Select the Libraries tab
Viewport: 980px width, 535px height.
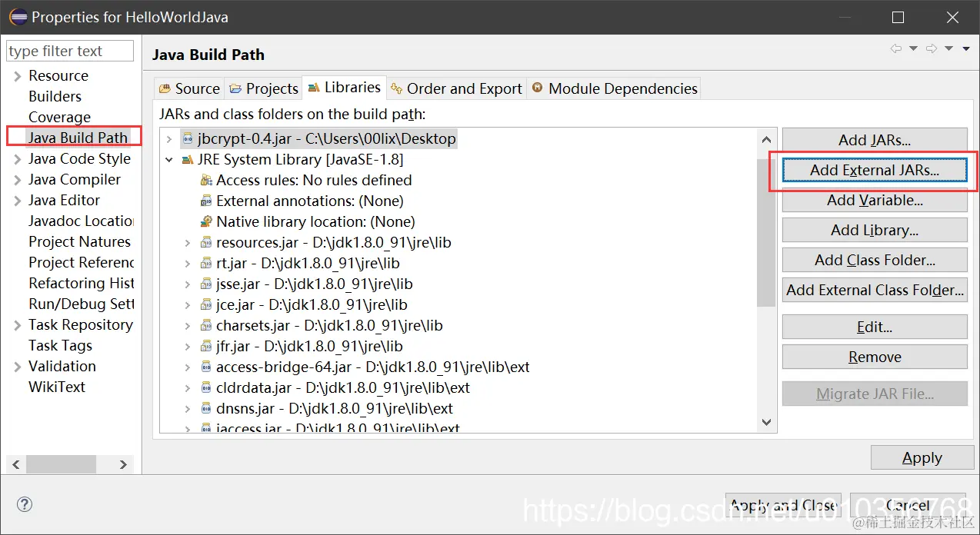coord(345,88)
